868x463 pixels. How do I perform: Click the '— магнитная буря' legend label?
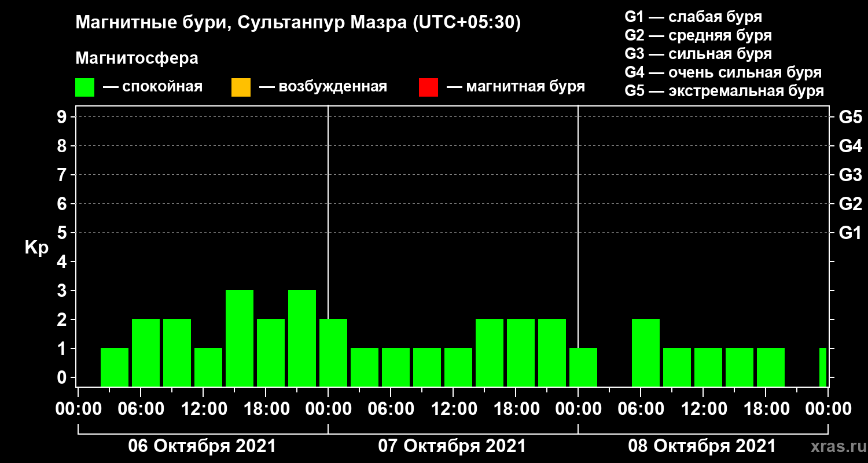[x=516, y=87]
